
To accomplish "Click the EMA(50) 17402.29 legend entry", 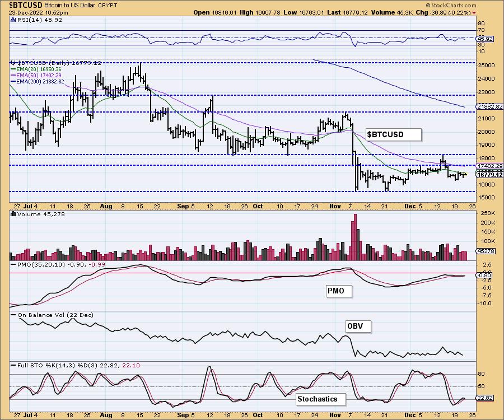I will 36,75.
